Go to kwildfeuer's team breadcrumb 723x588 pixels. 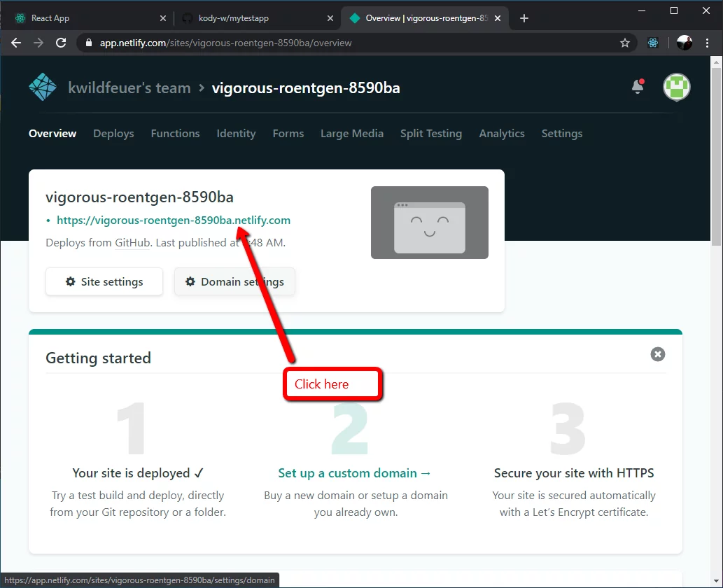click(x=129, y=87)
